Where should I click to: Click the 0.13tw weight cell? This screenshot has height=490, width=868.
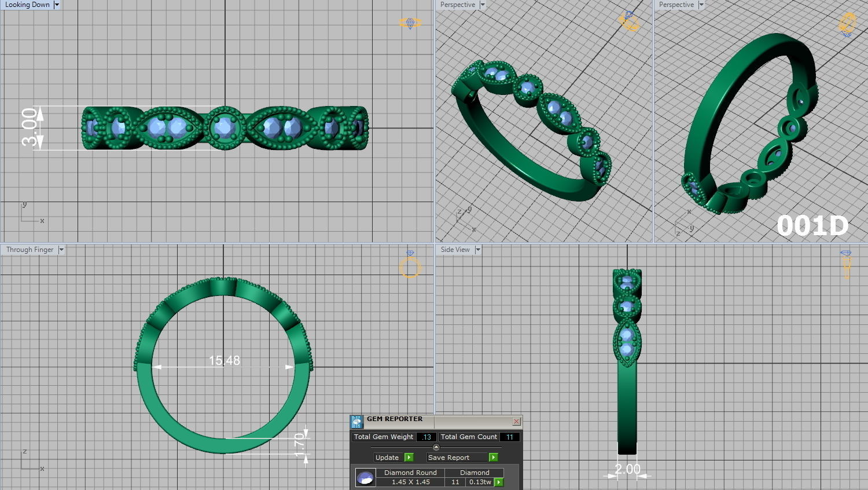[480, 482]
